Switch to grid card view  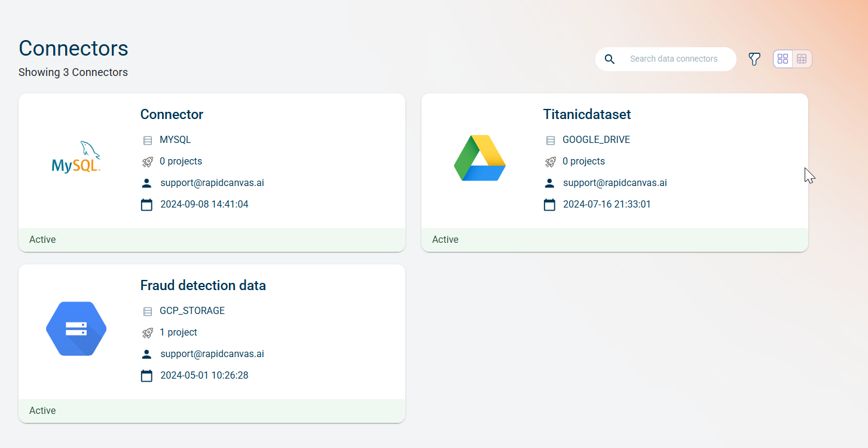(x=783, y=59)
